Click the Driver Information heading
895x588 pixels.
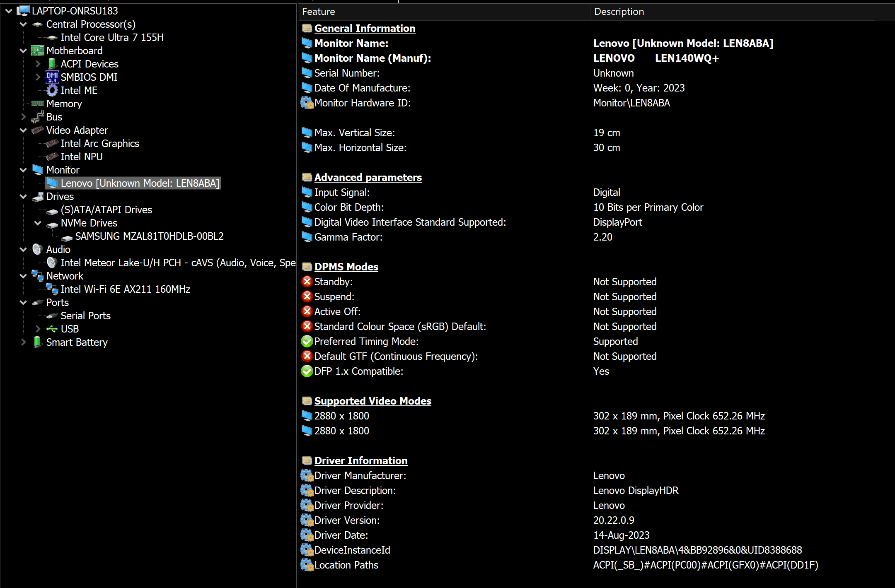pos(361,460)
